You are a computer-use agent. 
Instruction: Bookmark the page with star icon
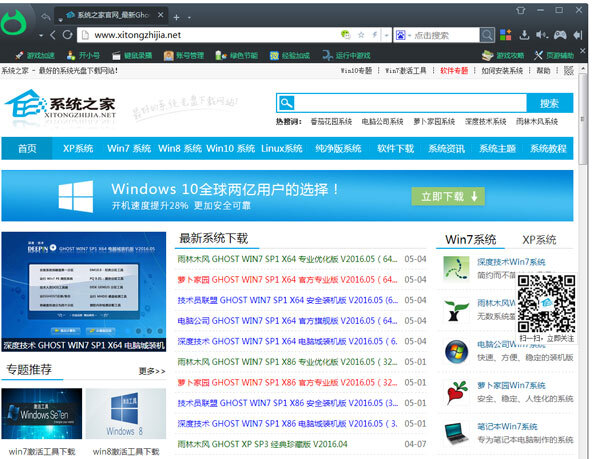coord(361,35)
